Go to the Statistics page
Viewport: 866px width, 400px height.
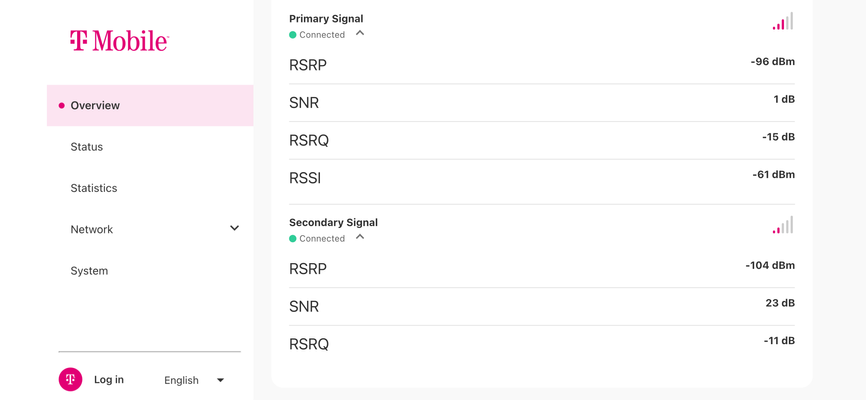tap(94, 188)
